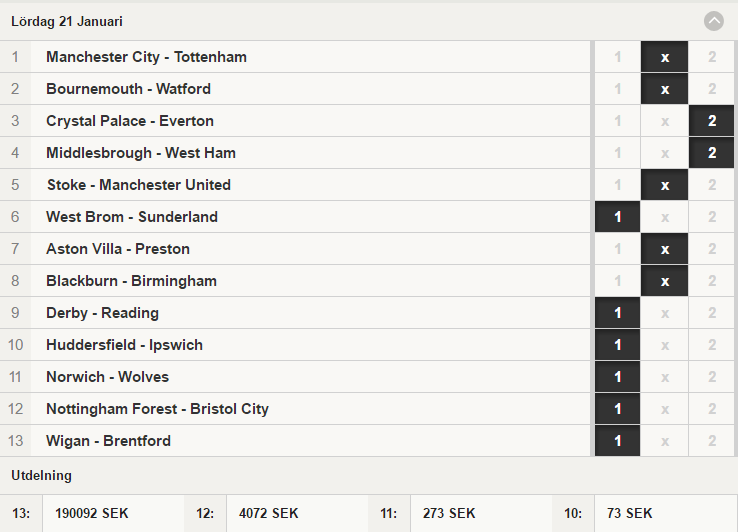The height and width of the screenshot is (532, 738).
Task: Choose draw (x) for Nottingham Forest - Bristol City
Action: coord(665,409)
